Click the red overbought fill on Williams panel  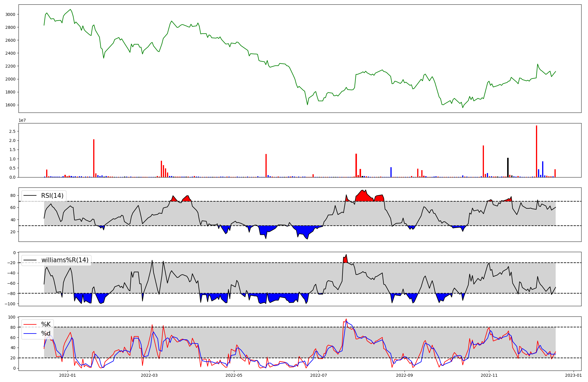click(345, 259)
